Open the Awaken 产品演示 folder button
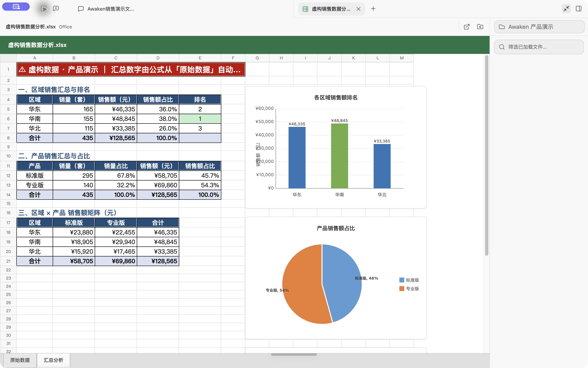This screenshot has width=588, height=368. (539, 27)
